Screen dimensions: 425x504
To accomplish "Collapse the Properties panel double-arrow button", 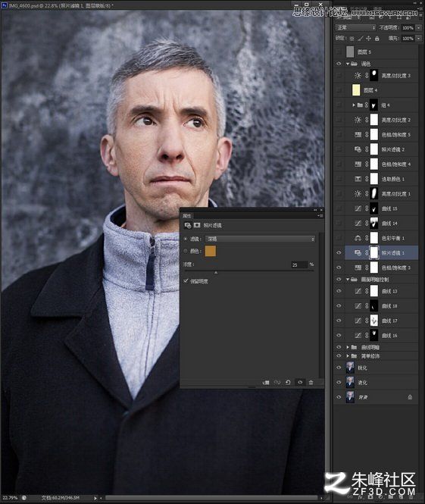I will (315, 210).
